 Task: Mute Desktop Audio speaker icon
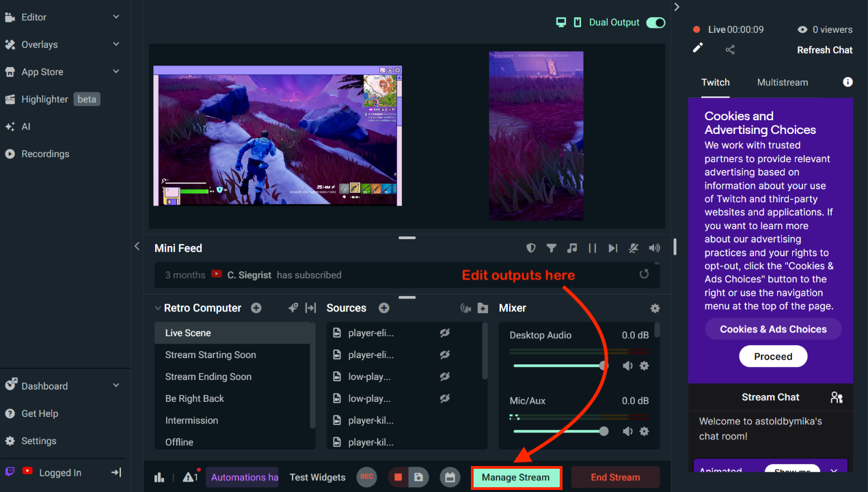tap(627, 366)
